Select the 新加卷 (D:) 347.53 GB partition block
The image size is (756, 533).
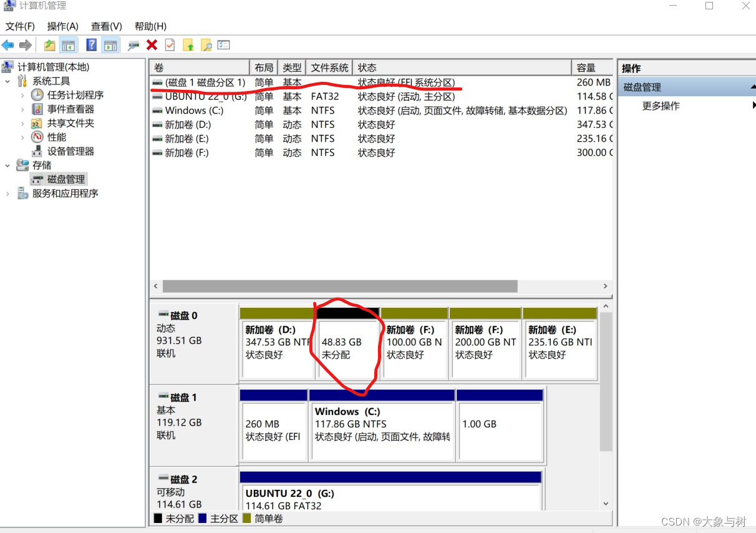tap(277, 343)
